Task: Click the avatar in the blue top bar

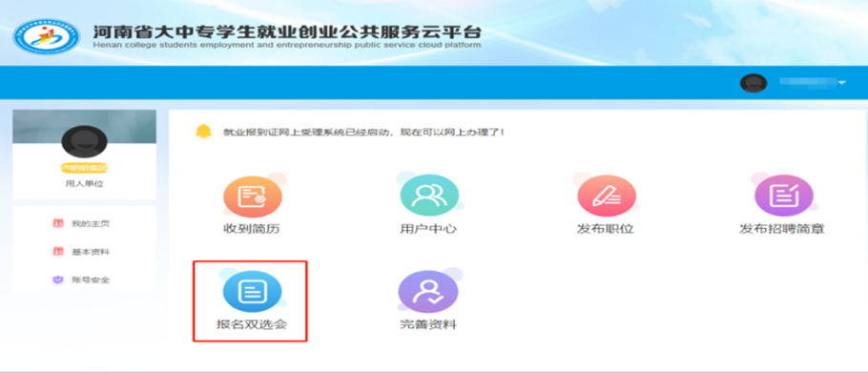Action: click(x=754, y=83)
